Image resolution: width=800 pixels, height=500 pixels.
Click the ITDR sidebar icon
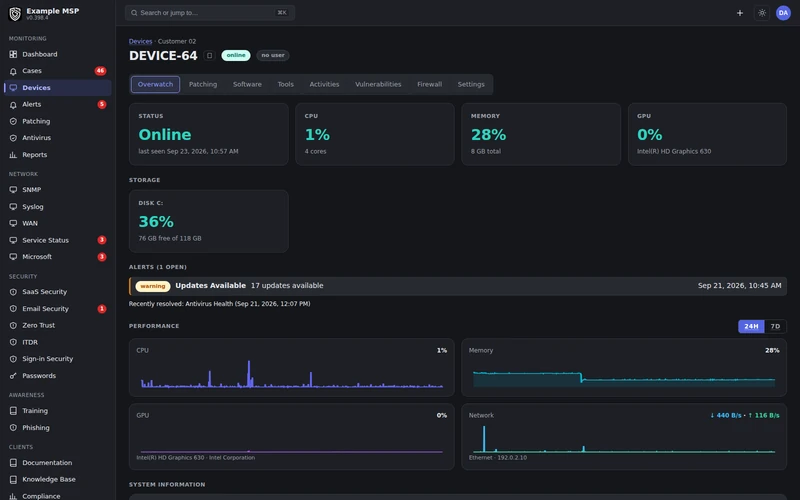click(13, 342)
